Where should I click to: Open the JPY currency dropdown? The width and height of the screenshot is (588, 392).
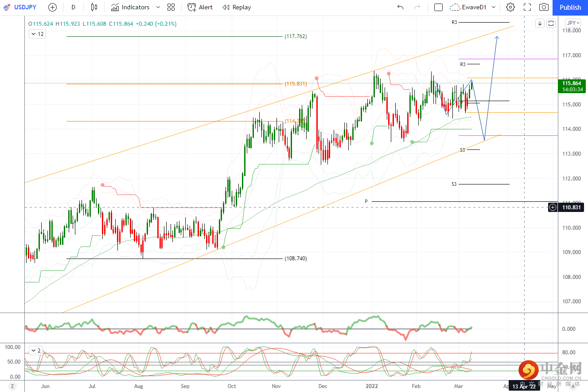pyautogui.click(x=573, y=23)
